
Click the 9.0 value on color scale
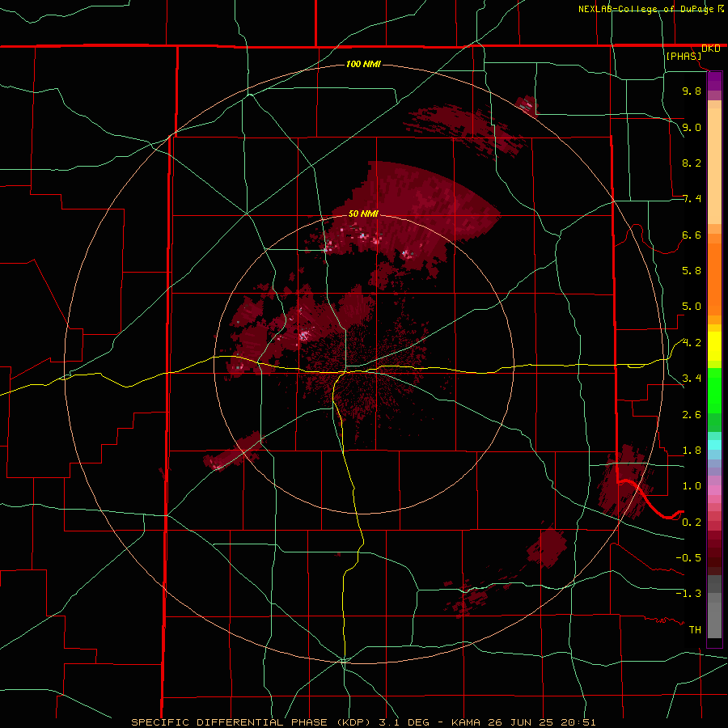point(692,127)
